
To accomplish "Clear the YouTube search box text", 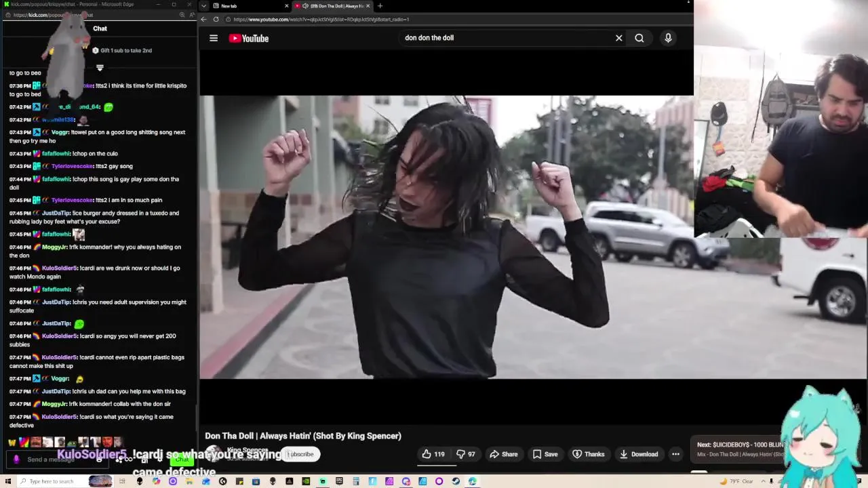I will tap(618, 38).
